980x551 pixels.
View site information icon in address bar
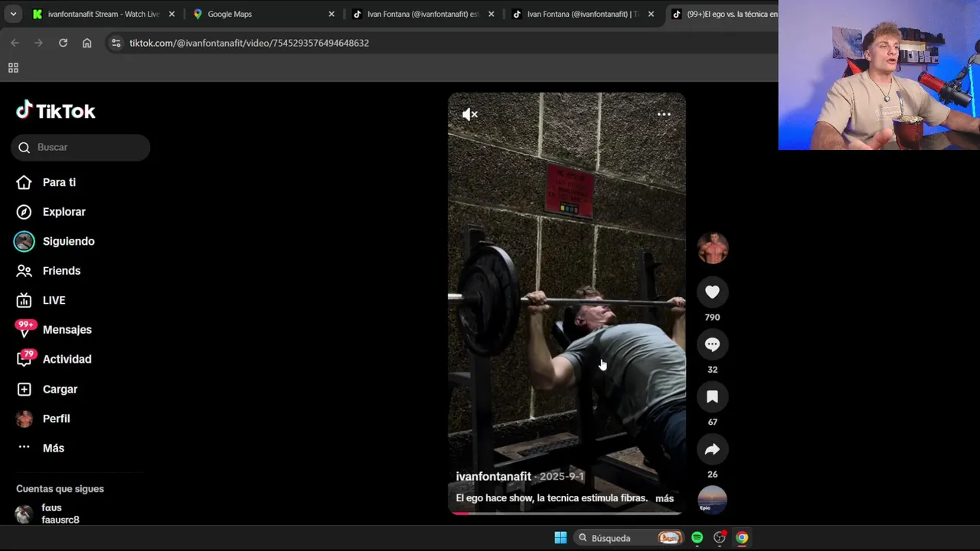click(x=116, y=43)
